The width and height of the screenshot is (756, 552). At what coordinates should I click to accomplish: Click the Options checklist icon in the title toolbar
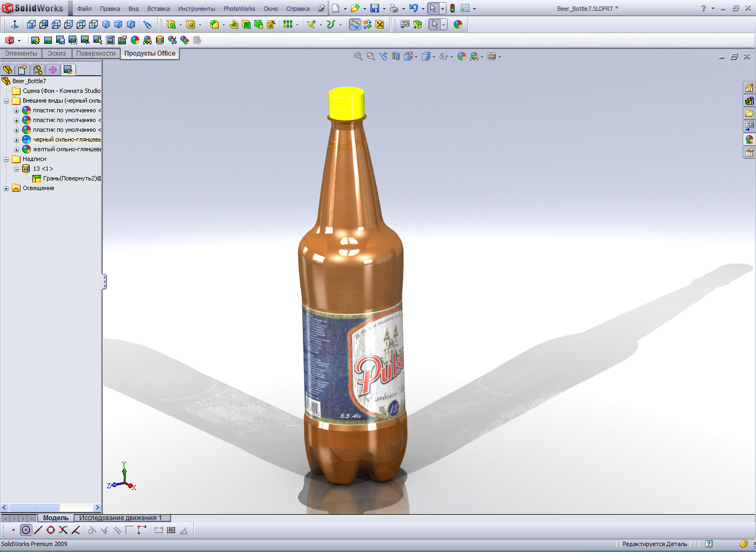coord(465,8)
